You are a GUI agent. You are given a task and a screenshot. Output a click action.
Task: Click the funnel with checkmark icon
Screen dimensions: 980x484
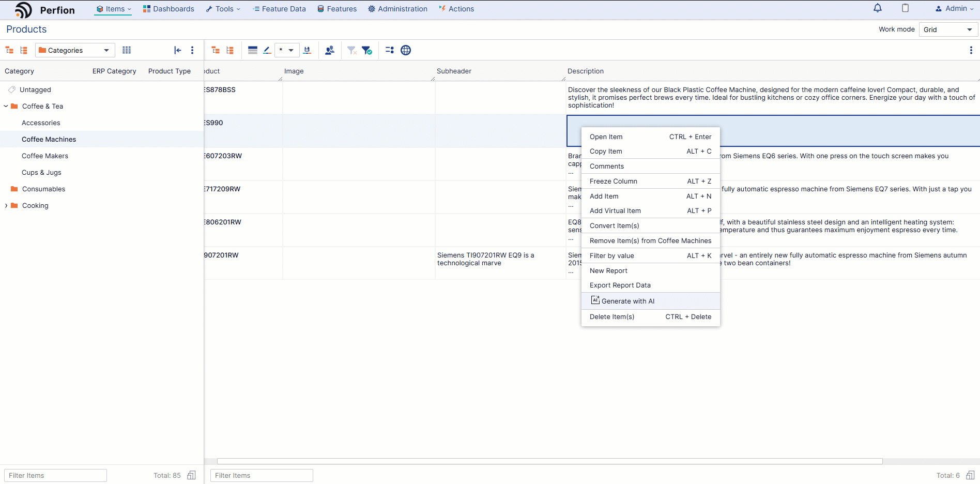pos(367,50)
